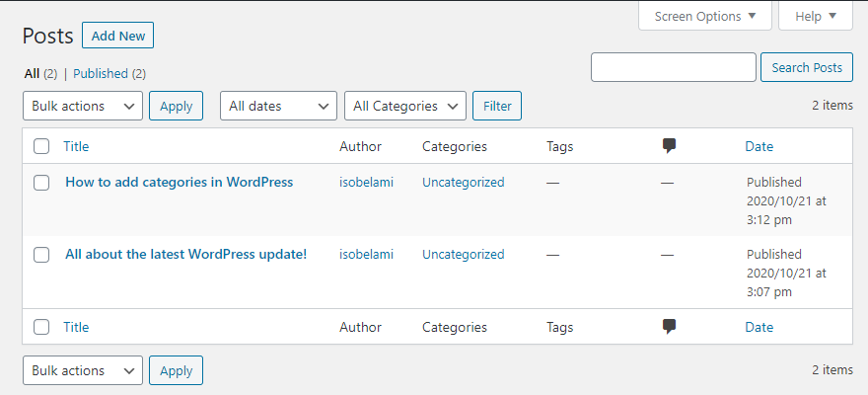Viewport: 868px width, 395px height.
Task: Click the comments bubble icon in table footer
Action: (670, 327)
